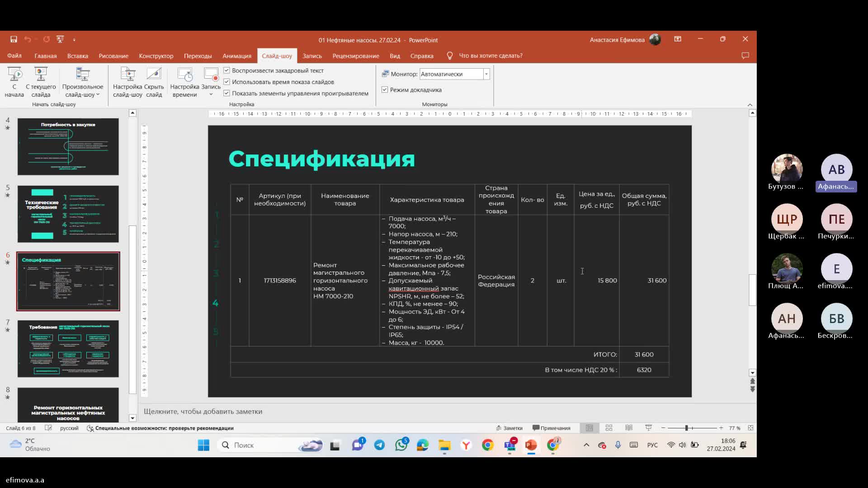Open File Explorer from the taskbar

tap(444, 445)
